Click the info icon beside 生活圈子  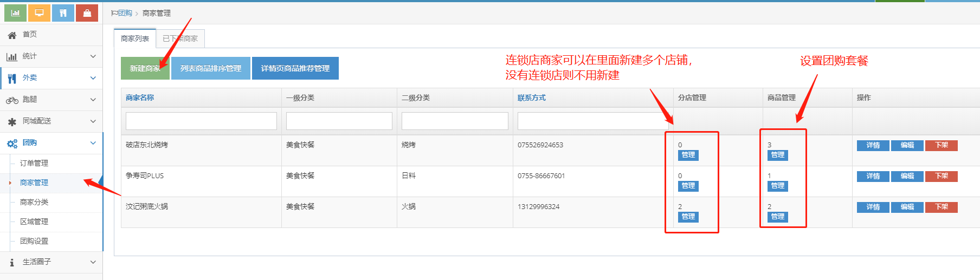coord(12,263)
